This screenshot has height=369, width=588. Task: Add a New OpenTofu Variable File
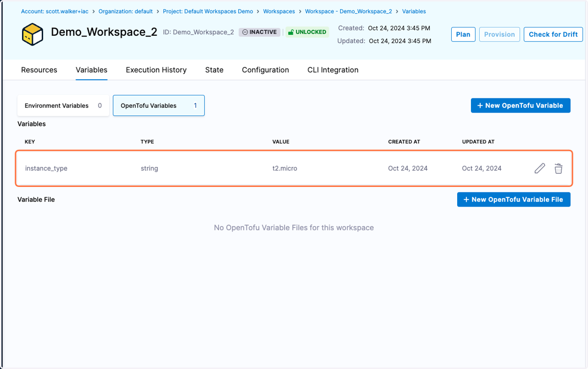514,199
